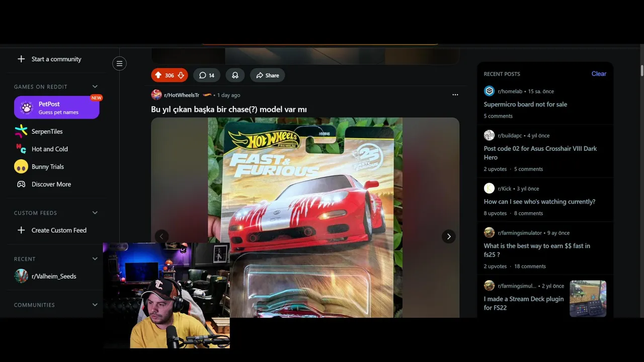
Task: Collapse the Communities section
Action: coord(95,305)
